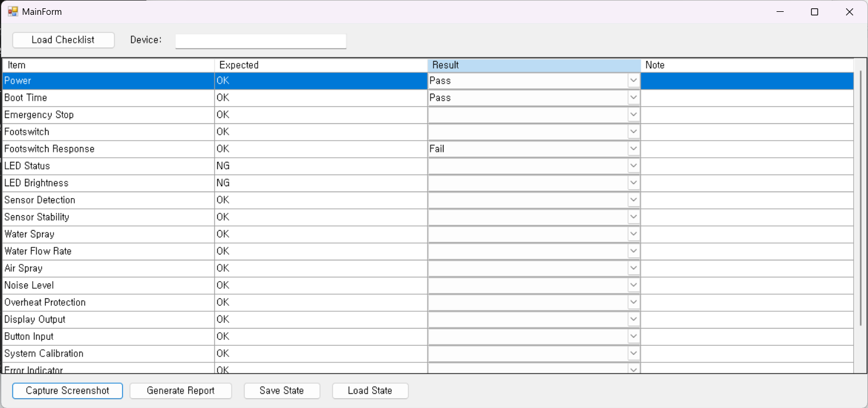This screenshot has height=408, width=868.
Task: Open the Water Spray result combo box
Action: [633, 234]
